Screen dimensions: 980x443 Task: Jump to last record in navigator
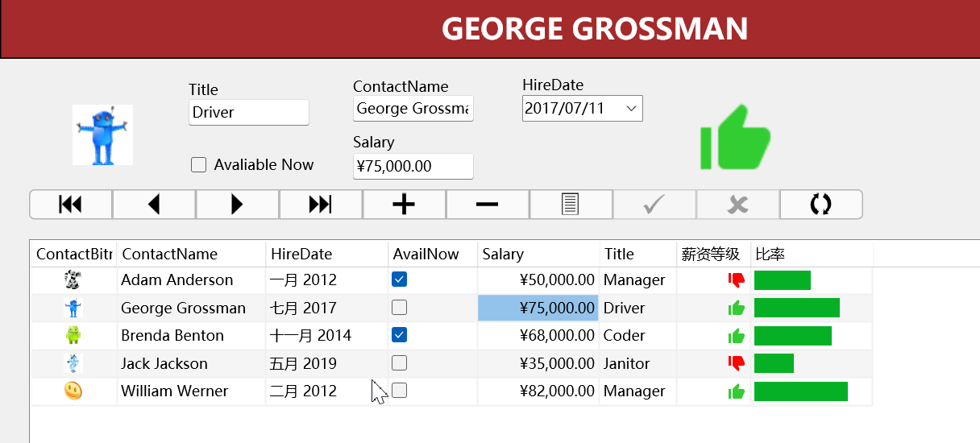point(321,205)
